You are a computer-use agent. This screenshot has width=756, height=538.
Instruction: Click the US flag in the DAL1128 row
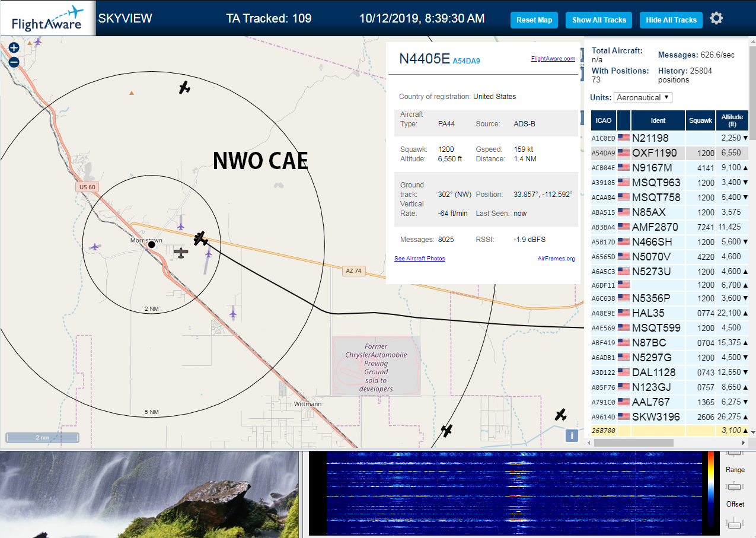624,372
